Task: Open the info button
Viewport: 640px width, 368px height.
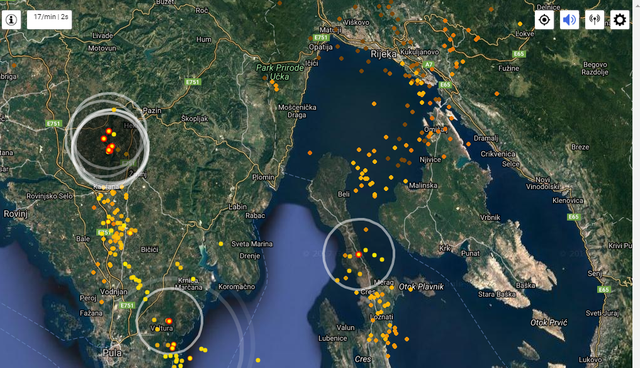Action: point(11,20)
